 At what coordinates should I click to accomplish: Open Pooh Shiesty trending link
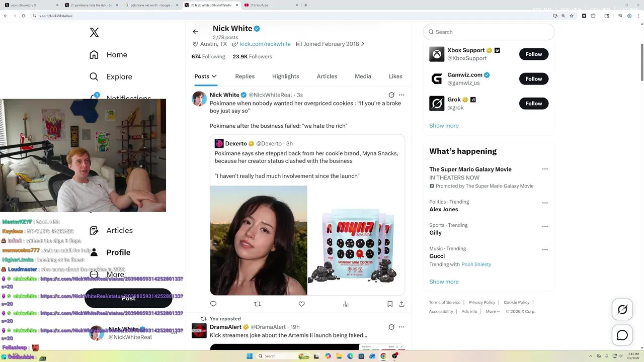[x=476, y=264]
